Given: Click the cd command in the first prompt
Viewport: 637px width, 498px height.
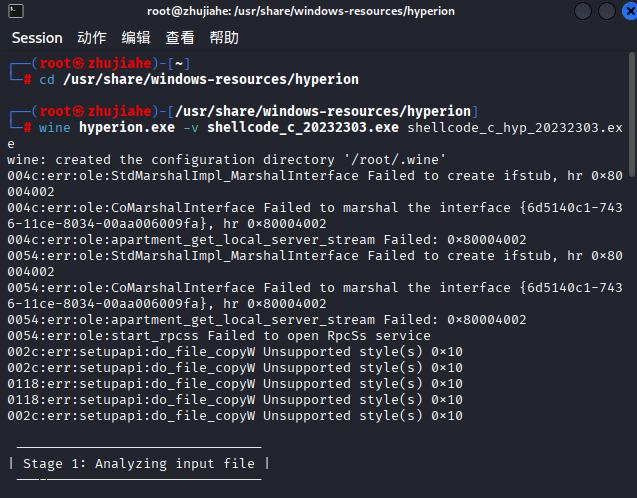Looking at the screenshot, I should pos(47,79).
